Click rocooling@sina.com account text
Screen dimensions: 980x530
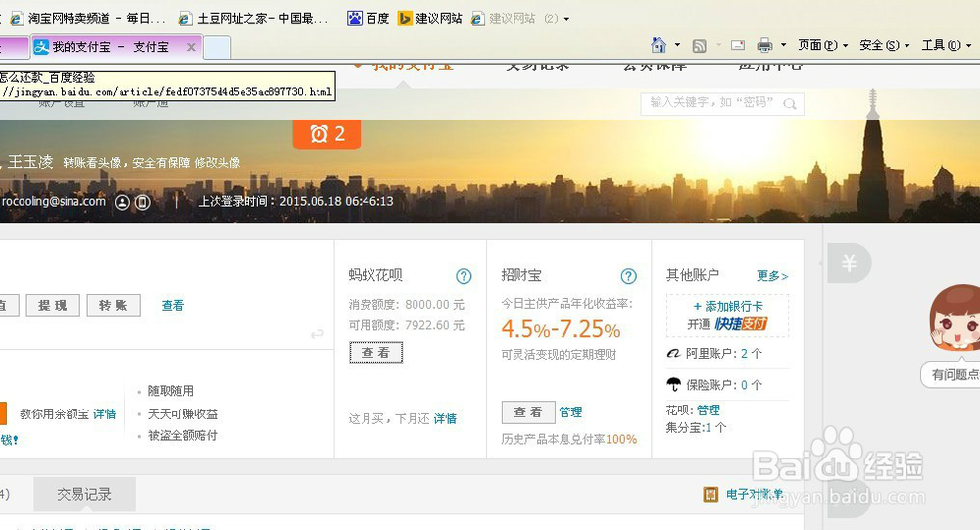(53, 201)
